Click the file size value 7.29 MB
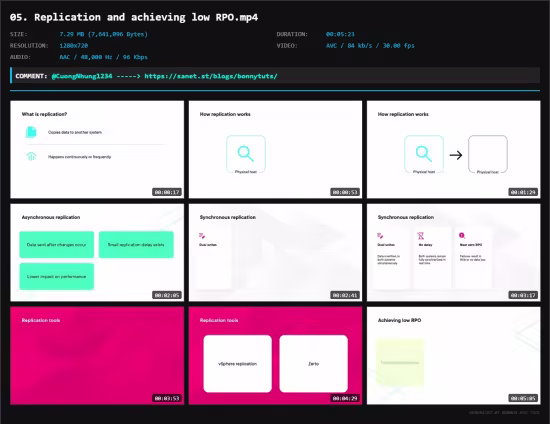Viewport: 550px width, 424px height. point(103,34)
